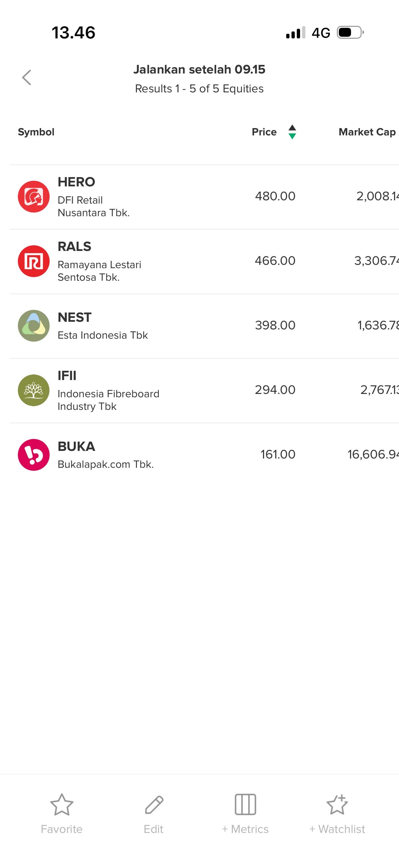Tap the Favorite star icon
Viewport: 399px width, 868px height.
(x=62, y=805)
